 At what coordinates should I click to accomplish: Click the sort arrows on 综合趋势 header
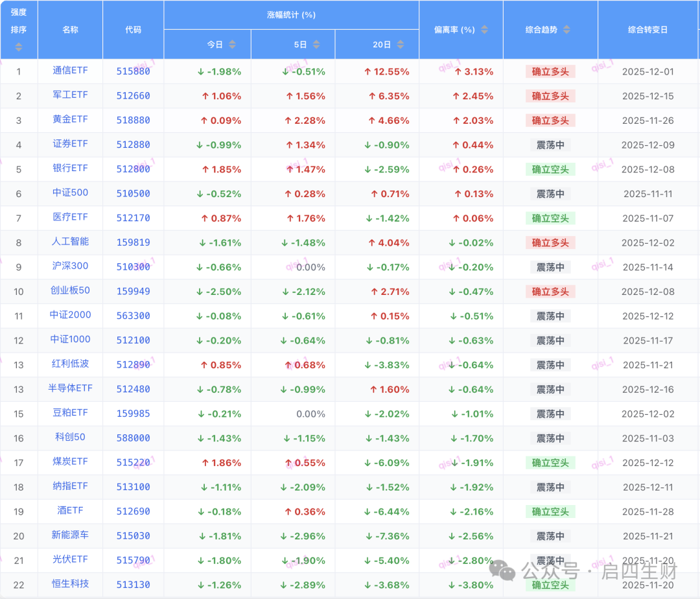[x=566, y=29]
